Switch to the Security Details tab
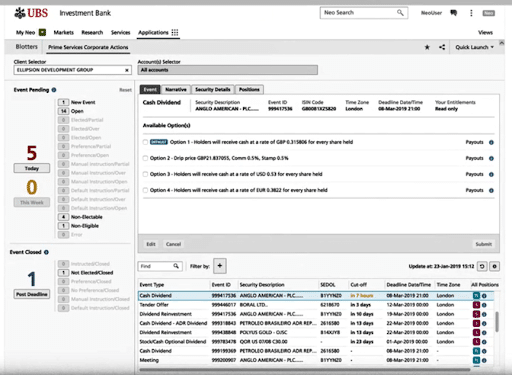Screen dimensions: 512x375 point(213,90)
